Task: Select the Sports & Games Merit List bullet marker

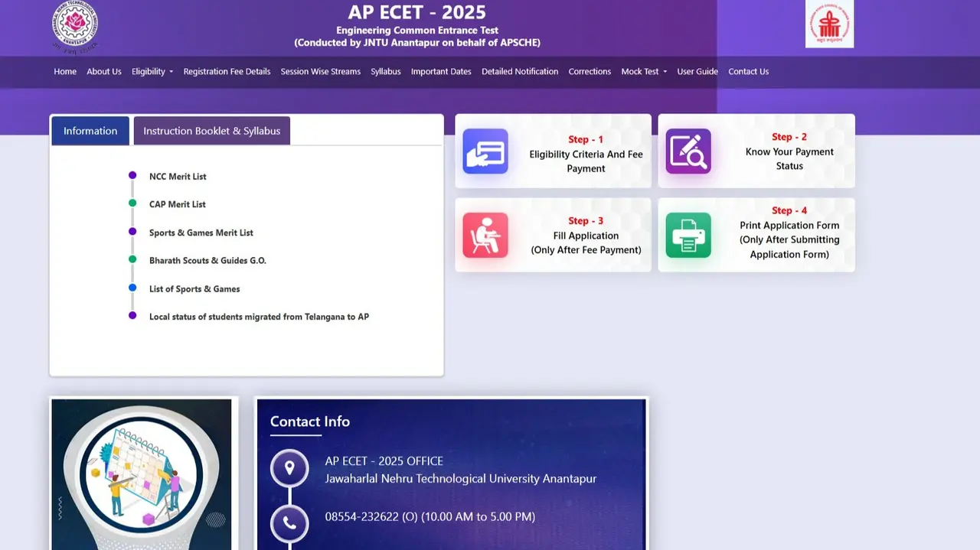Action: pos(132,232)
